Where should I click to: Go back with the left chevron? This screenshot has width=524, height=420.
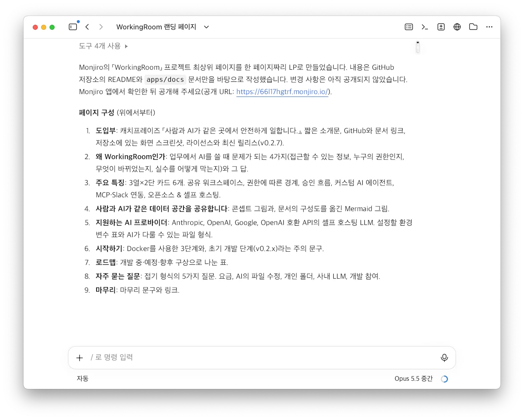coord(87,27)
